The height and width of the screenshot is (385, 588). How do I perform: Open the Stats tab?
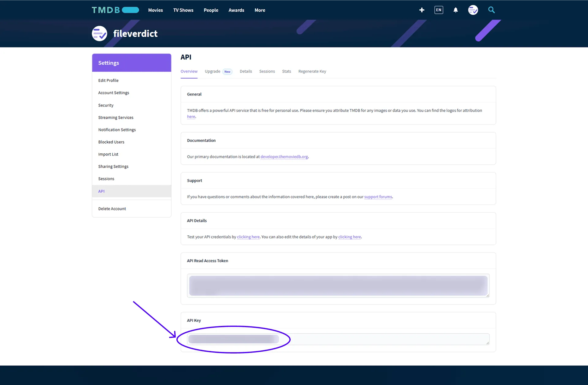coord(286,71)
